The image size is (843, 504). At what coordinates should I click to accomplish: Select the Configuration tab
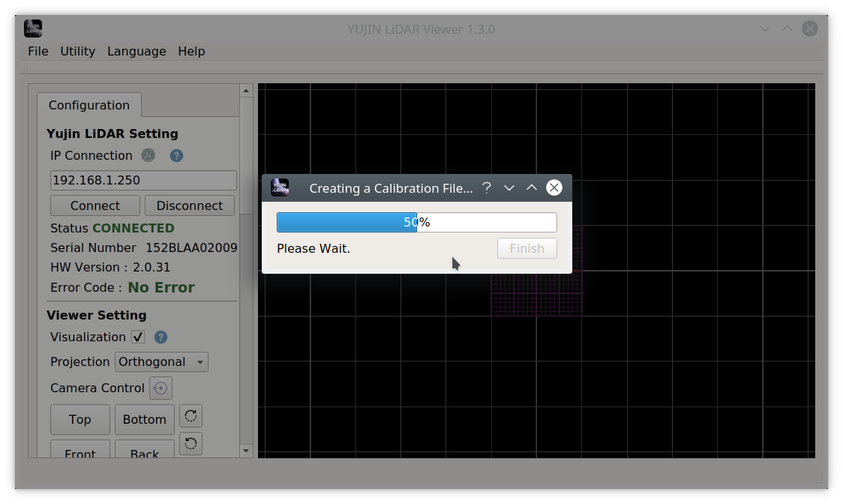tap(89, 105)
